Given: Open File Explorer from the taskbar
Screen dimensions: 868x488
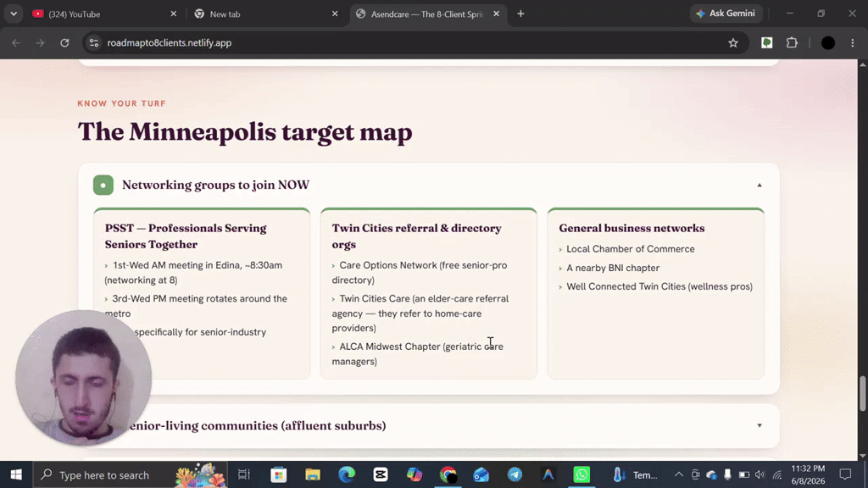Looking at the screenshot, I should pos(313,474).
